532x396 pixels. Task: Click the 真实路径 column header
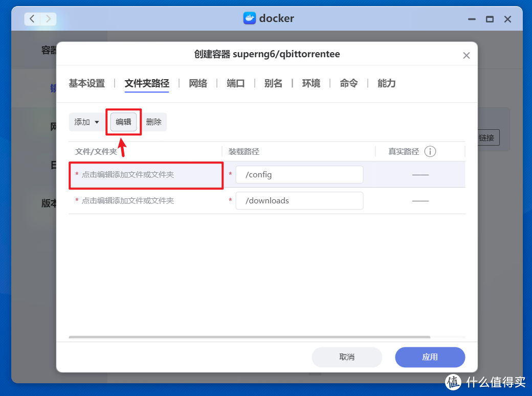(404, 152)
